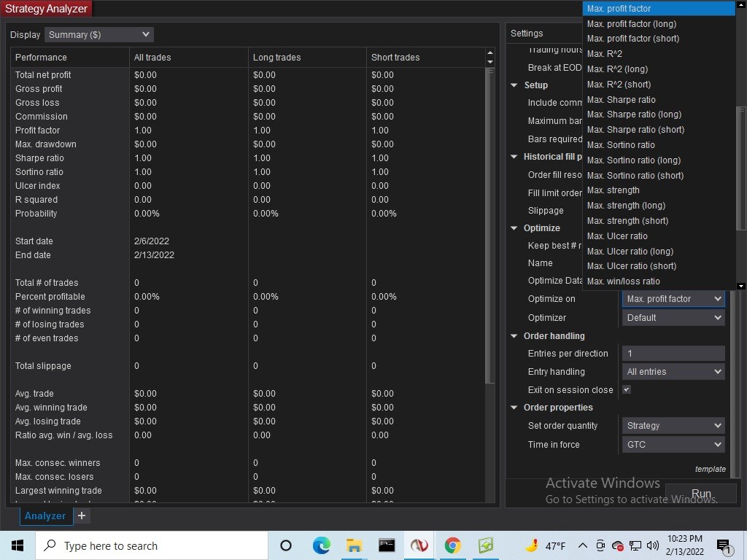Open the Windows notification center icon
The image size is (747, 560).
tap(724, 545)
